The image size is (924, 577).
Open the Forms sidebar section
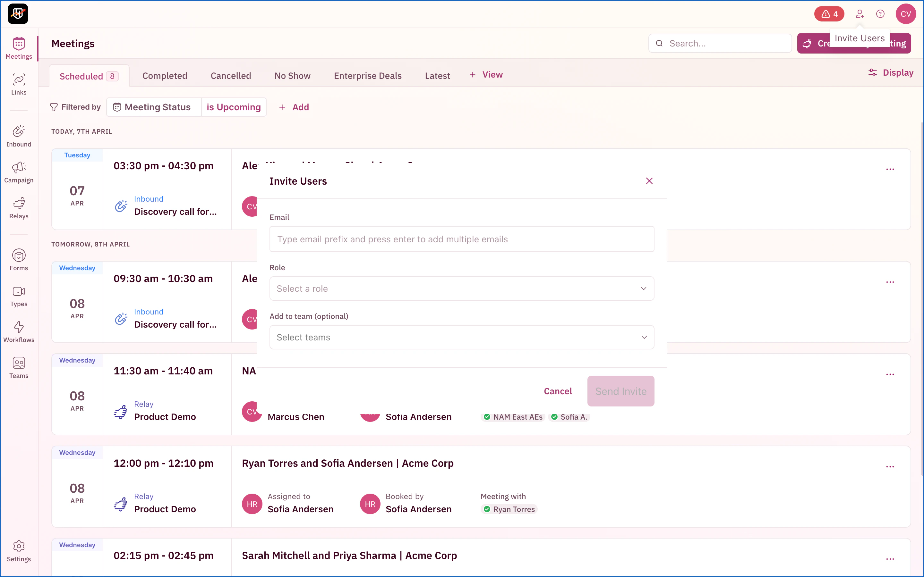point(19,260)
